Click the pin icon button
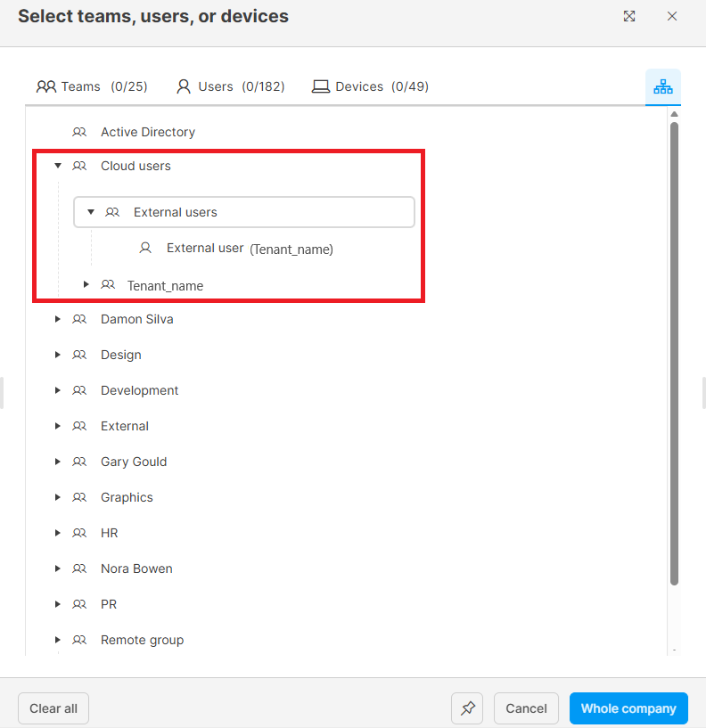706x728 pixels. point(468,708)
